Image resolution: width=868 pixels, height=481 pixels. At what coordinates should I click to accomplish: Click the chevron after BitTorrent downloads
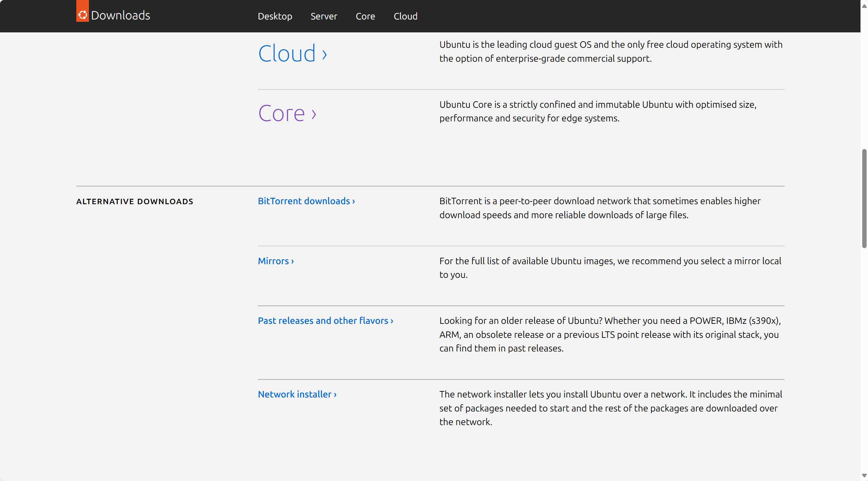click(x=353, y=201)
